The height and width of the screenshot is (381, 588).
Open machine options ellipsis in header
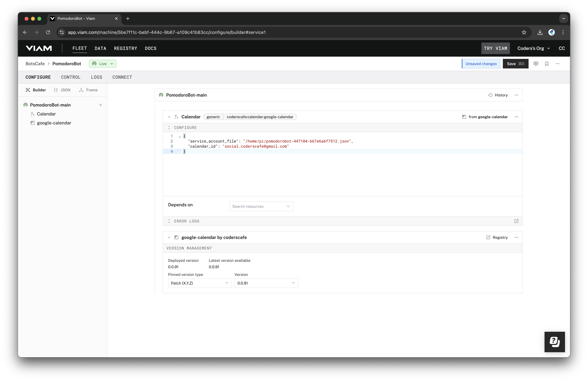[x=558, y=64]
